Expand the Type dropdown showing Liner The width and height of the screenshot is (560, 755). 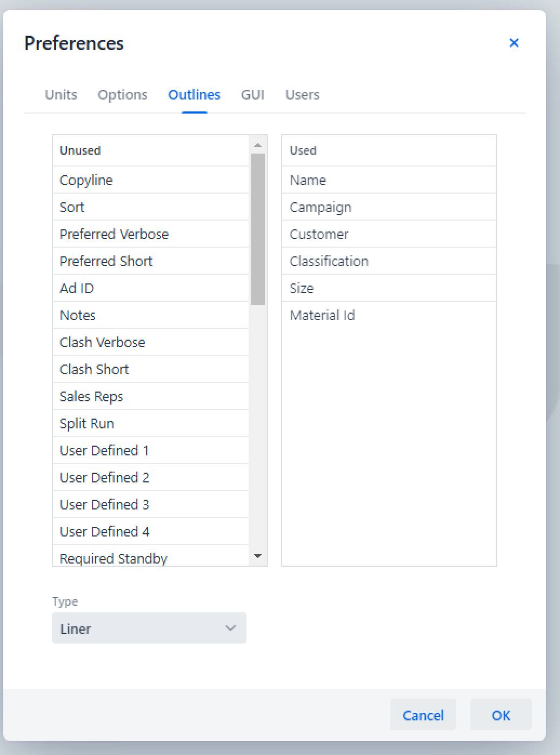coord(149,628)
